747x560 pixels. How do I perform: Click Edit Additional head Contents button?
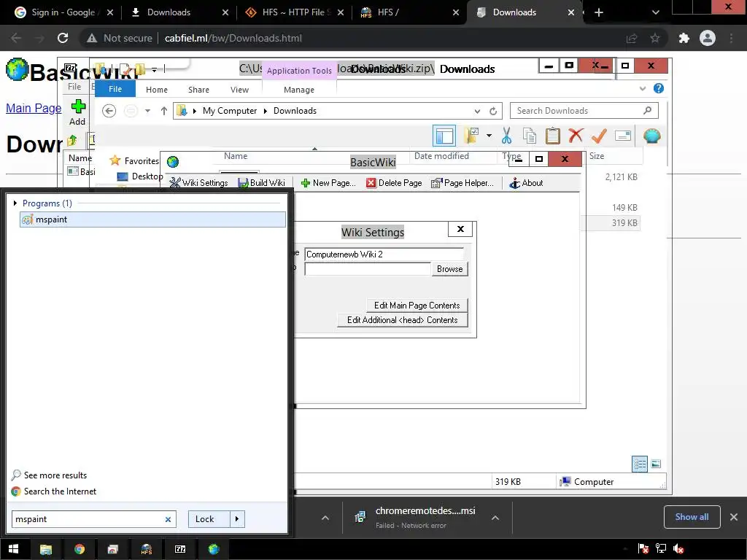(x=402, y=320)
